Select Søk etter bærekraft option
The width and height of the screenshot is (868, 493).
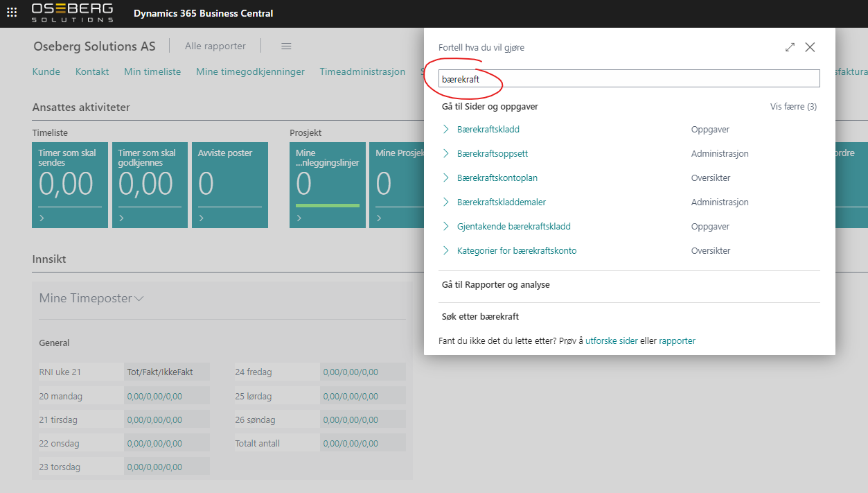pos(480,317)
